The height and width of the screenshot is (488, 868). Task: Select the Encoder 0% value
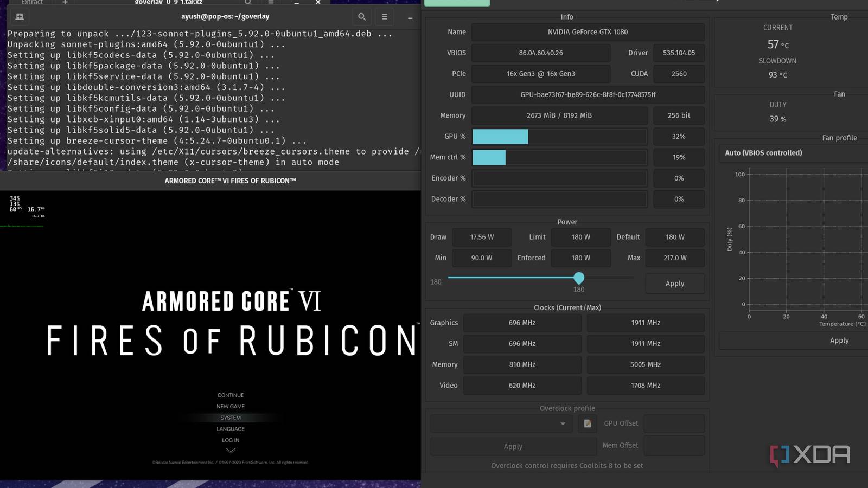(x=679, y=178)
